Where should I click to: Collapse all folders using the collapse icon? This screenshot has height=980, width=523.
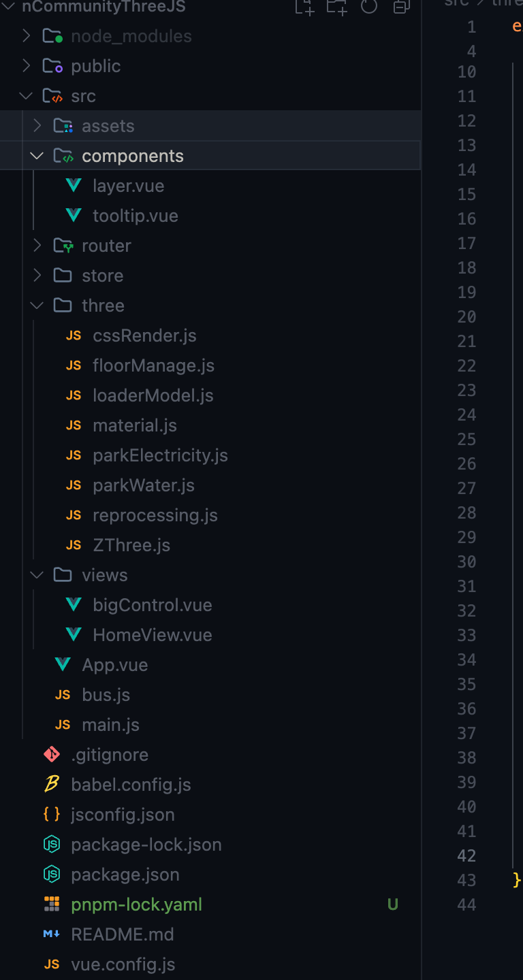(402, 7)
